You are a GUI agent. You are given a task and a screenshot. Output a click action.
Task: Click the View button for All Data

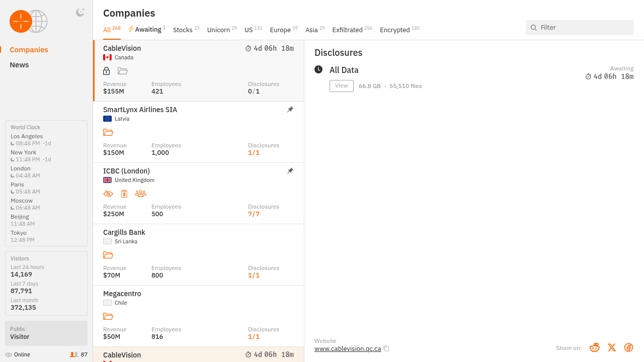pyautogui.click(x=342, y=86)
